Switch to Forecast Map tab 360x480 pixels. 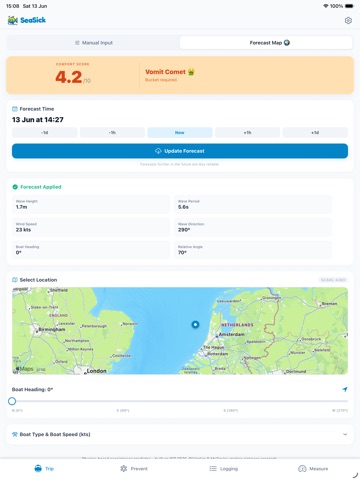click(266, 43)
